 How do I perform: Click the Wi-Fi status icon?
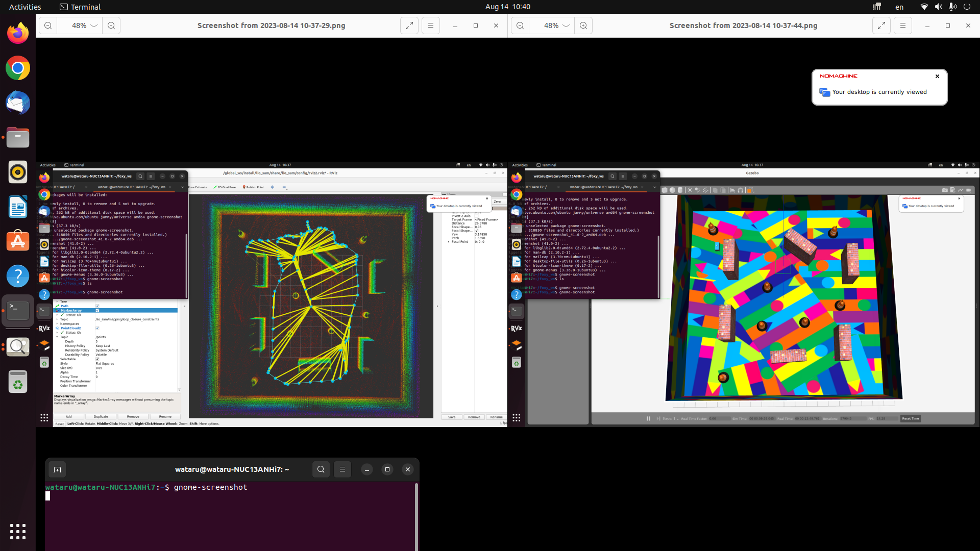click(x=924, y=7)
